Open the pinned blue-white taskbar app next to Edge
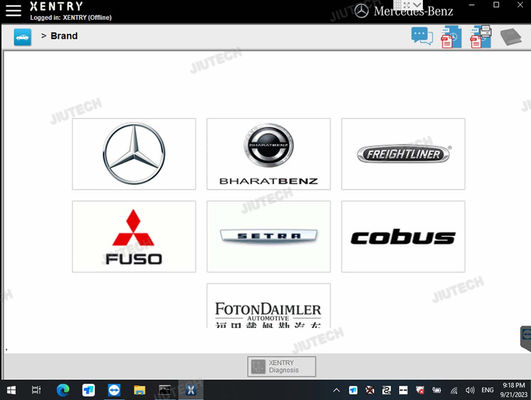This screenshot has height=400, width=531. click(x=88, y=390)
